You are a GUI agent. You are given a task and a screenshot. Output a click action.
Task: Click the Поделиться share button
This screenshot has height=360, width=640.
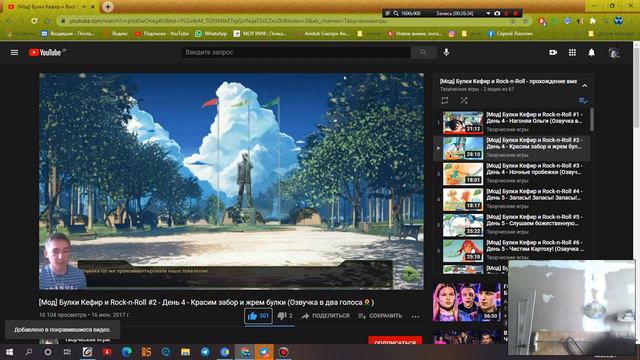(x=325, y=316)
